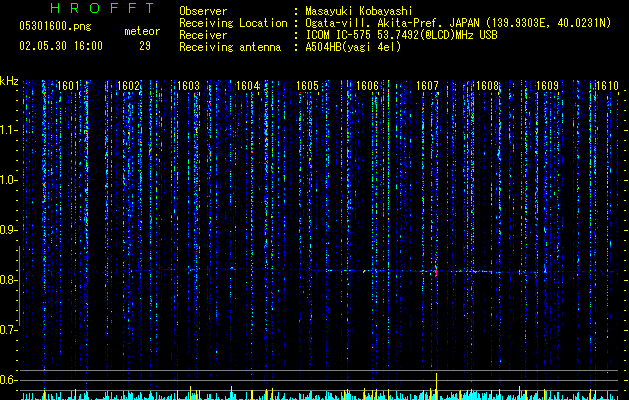Click the Observer label
Viewport: 629px width, 400px height.
tap(203, 11)
